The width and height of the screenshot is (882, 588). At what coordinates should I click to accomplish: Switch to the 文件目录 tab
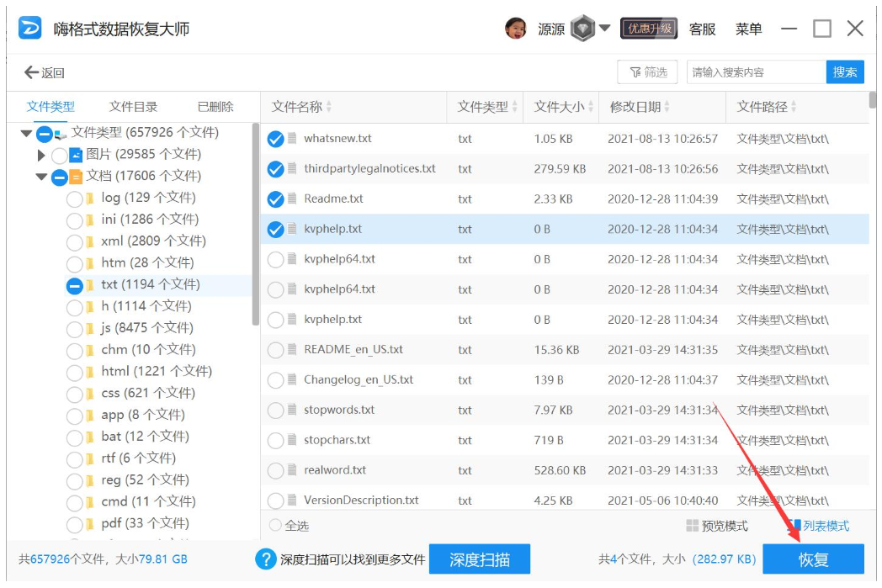[x=133, y=107]
